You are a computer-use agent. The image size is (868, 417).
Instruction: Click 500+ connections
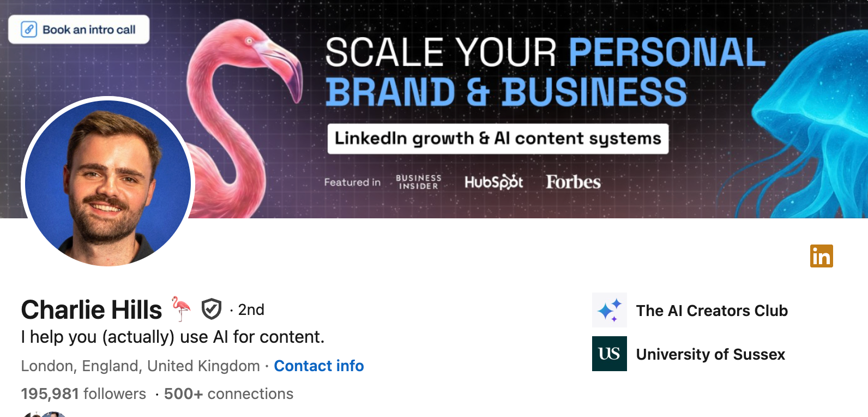point(228,393)
